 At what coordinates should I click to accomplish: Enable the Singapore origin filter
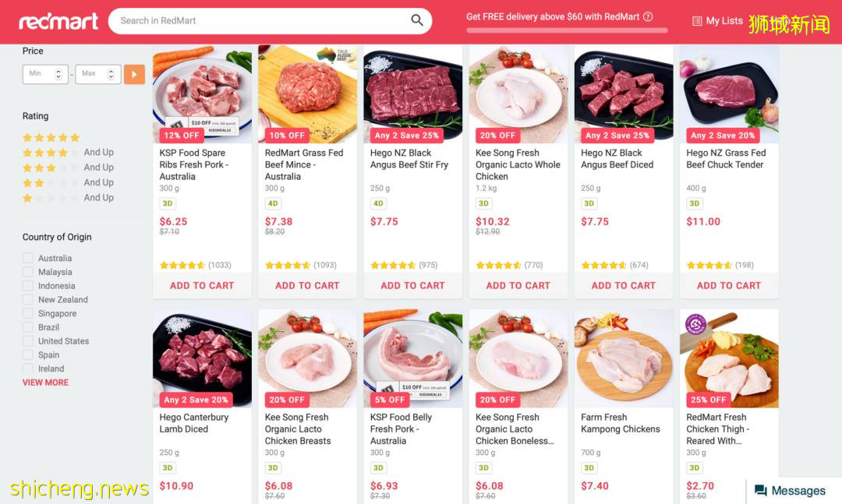pyautogui.click(x=28, y=313)
